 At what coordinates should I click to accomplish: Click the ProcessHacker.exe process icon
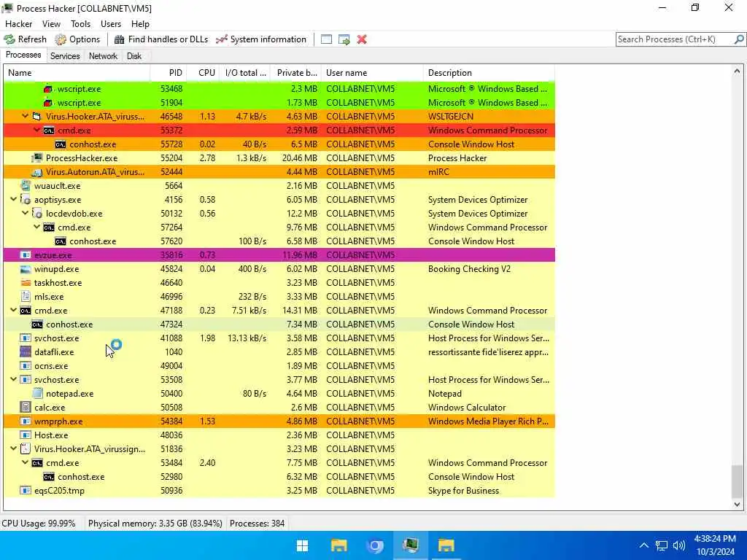coord(36,158)
